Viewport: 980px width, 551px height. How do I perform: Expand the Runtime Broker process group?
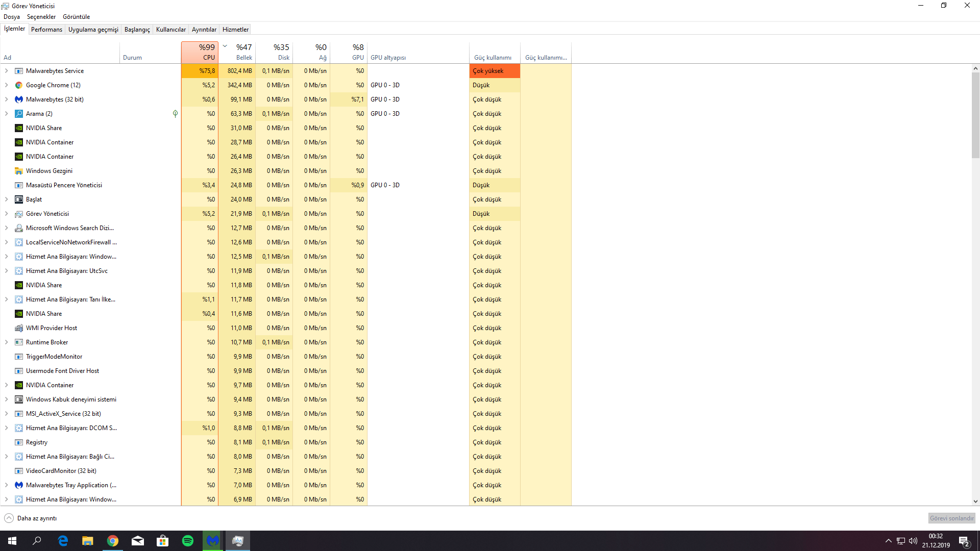7,342
